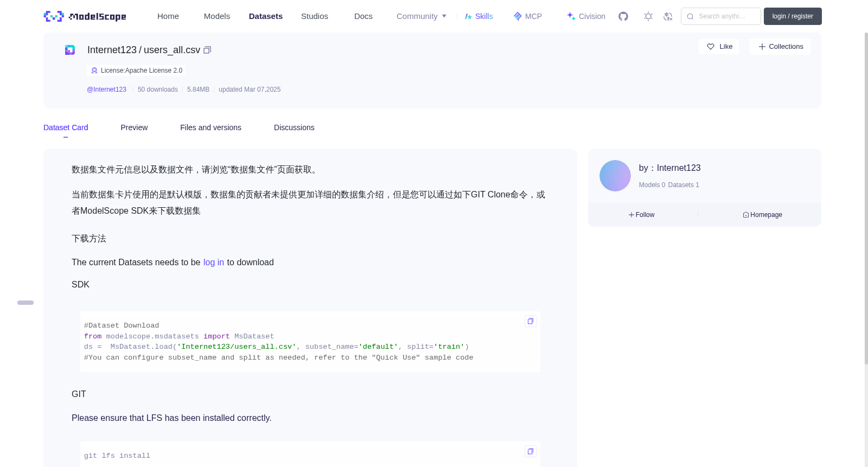868x467 pixels.
Task: Click the Homepage house icon
Action: (746, 215)
